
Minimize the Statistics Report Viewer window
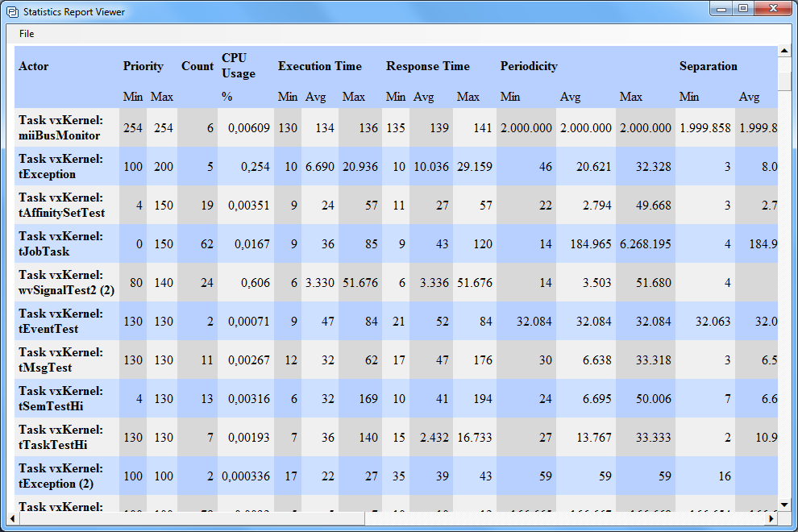point(721,9)
